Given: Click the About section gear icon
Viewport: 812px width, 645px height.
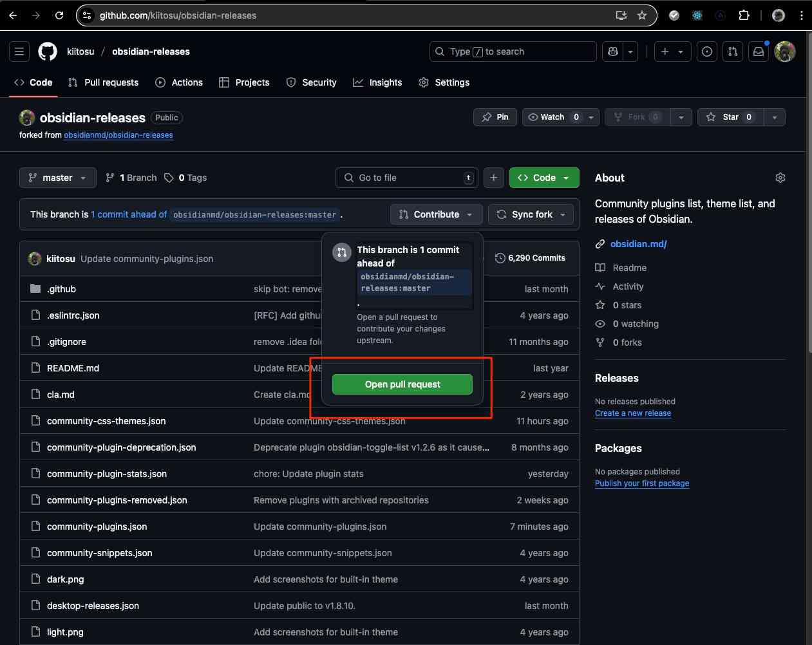Looking at the screenshot, I should (780, 178).
